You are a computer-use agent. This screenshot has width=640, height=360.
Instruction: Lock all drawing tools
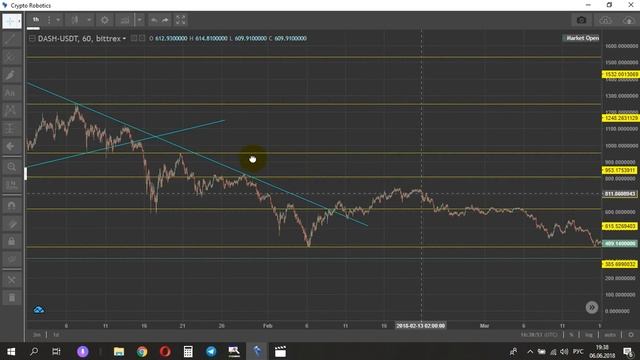tap(11, 242)
